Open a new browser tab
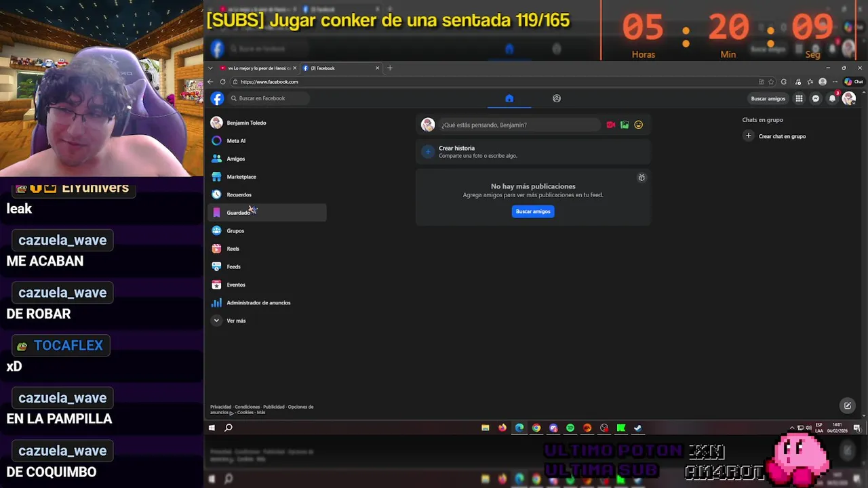 click(x=390, y=68)
